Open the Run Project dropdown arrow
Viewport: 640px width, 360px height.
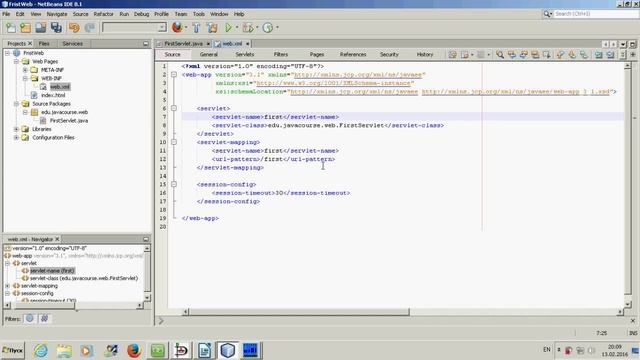[x=237, y=27]
